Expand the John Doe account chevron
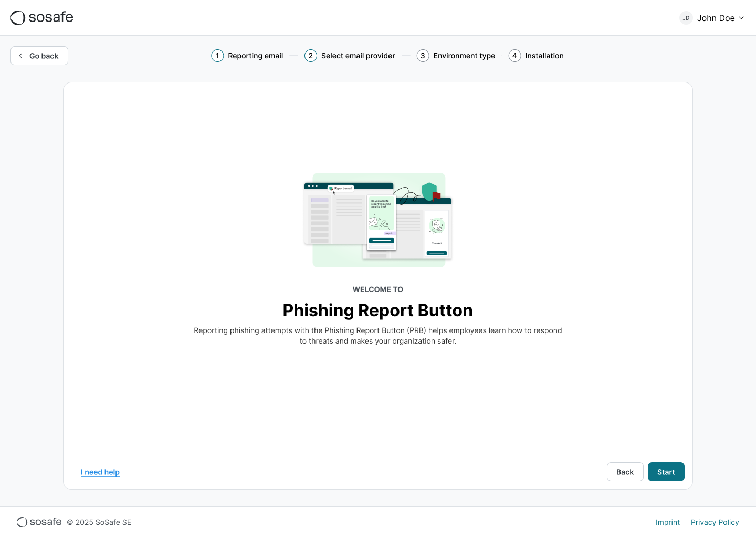Screen dimensions: 756x538 pyautogui.click(x=741, y=18)
